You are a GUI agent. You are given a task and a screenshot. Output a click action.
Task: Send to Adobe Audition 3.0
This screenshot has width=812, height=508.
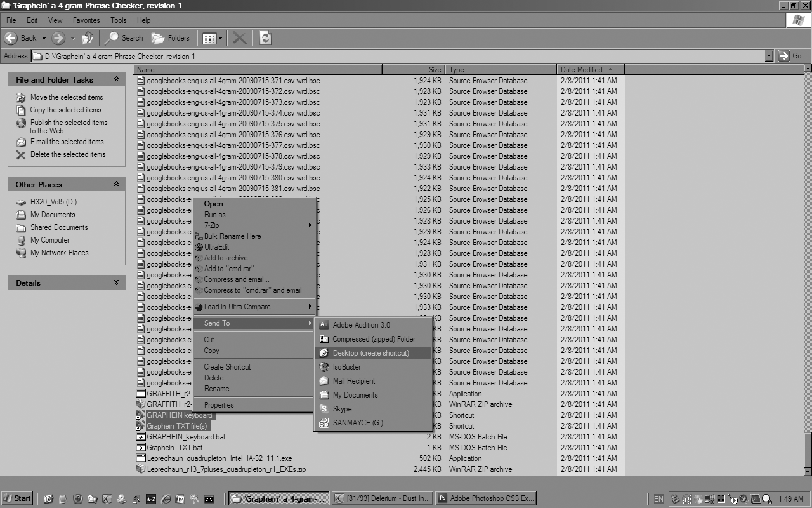click(x=373, y=325)
